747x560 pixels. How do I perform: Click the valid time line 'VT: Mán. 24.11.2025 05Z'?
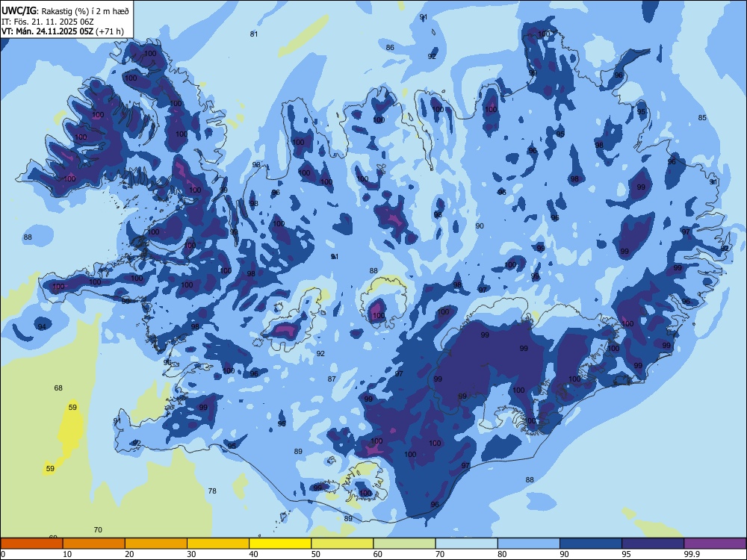tap(47, 31)
